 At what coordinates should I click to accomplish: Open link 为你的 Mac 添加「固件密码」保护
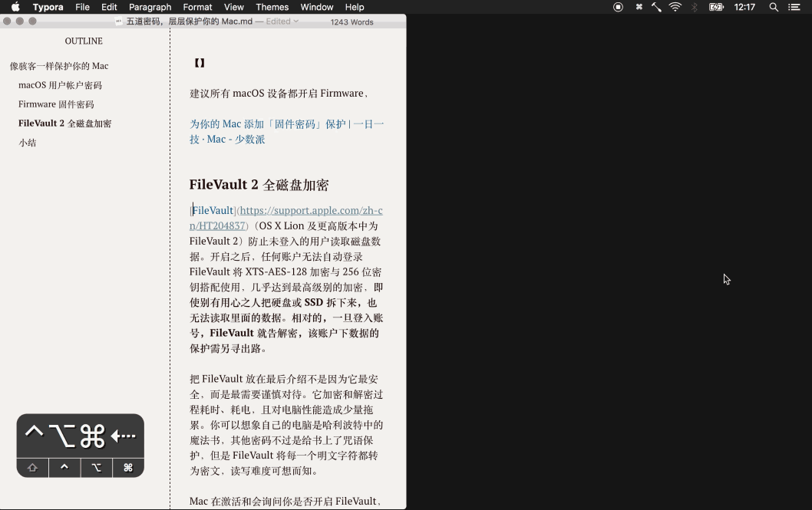click(286, 131)
